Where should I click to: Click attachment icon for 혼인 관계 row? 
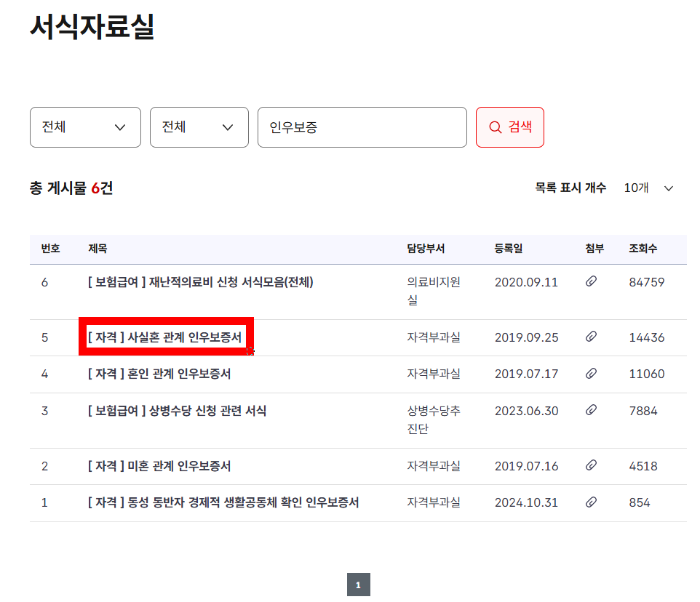pos(591,373)
